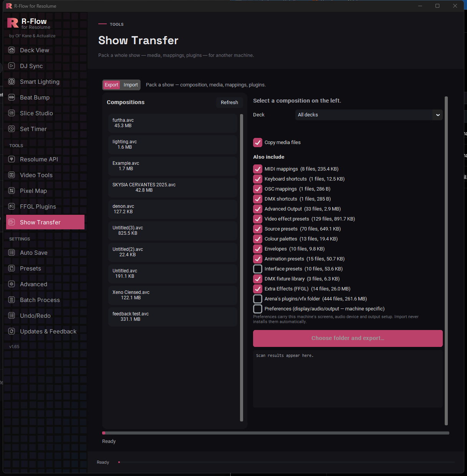Click the Advanced gear icon

(x=12, y=284)
